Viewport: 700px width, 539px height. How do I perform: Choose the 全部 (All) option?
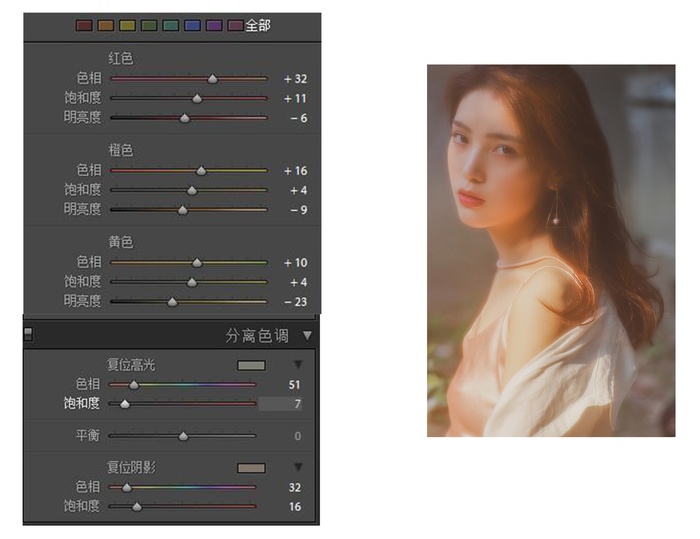258,25
